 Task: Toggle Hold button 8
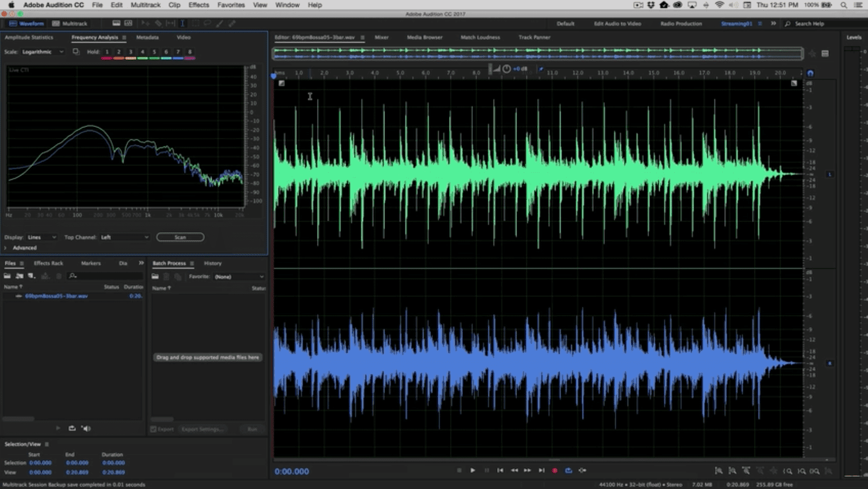pos(190,52)
